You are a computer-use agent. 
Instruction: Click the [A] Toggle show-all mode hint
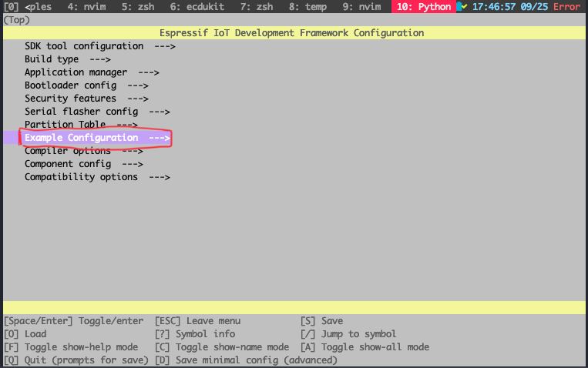[365, 347]
